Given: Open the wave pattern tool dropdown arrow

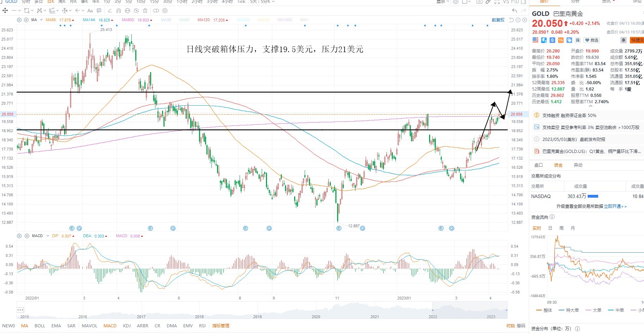Looking at the screenshot, I should (45, 11).
